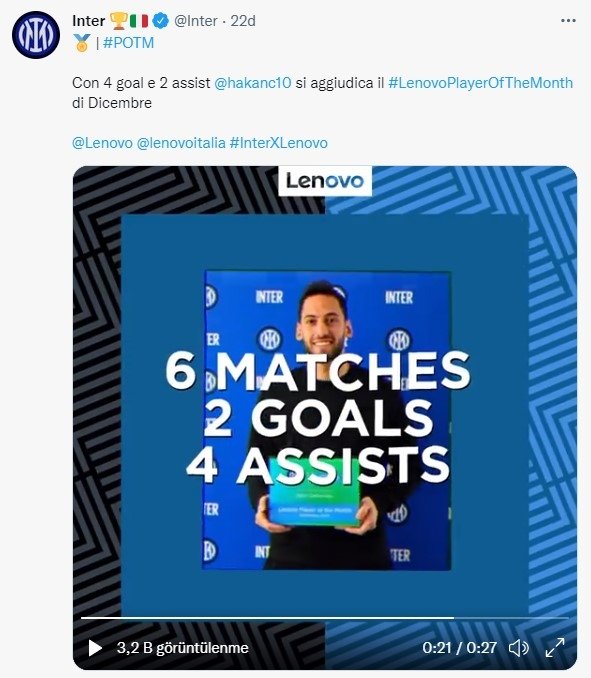Open the #LenovoPlayerOfTheMonth hashtag

480,83
